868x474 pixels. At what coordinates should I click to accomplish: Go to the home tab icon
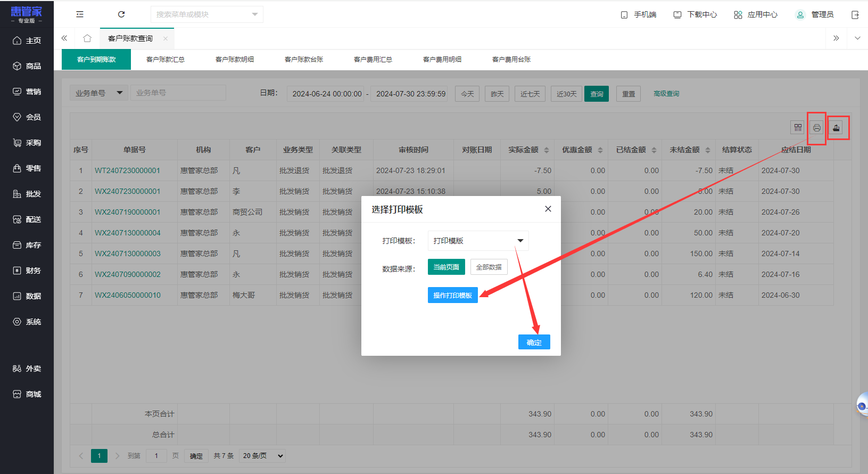tap(87, 38)
